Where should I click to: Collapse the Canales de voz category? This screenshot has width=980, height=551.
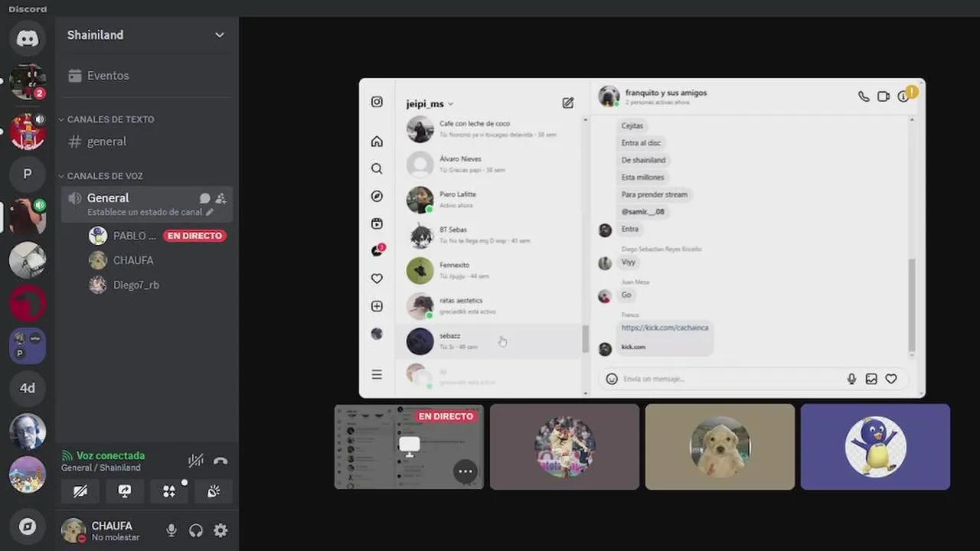click(101, 176)
